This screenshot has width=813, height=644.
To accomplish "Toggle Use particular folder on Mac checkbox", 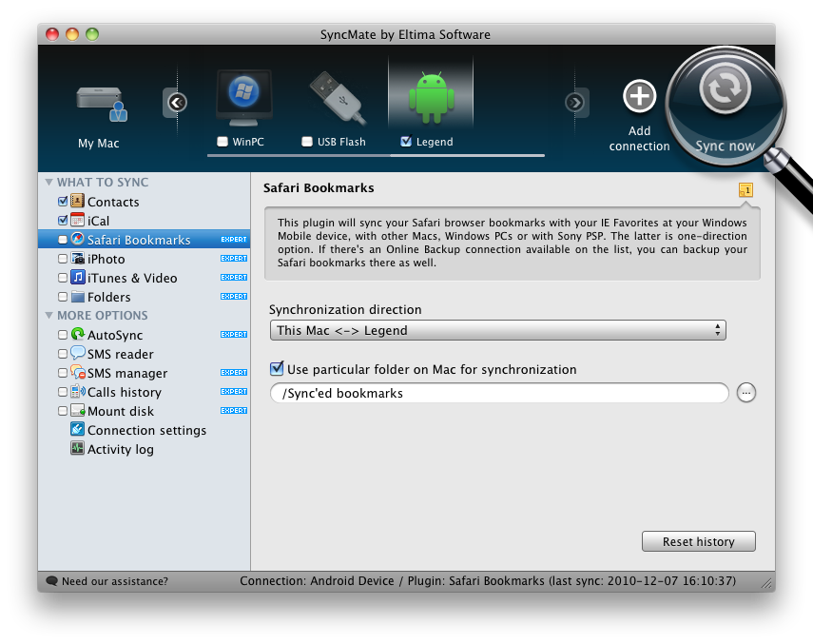I will 277,369.
